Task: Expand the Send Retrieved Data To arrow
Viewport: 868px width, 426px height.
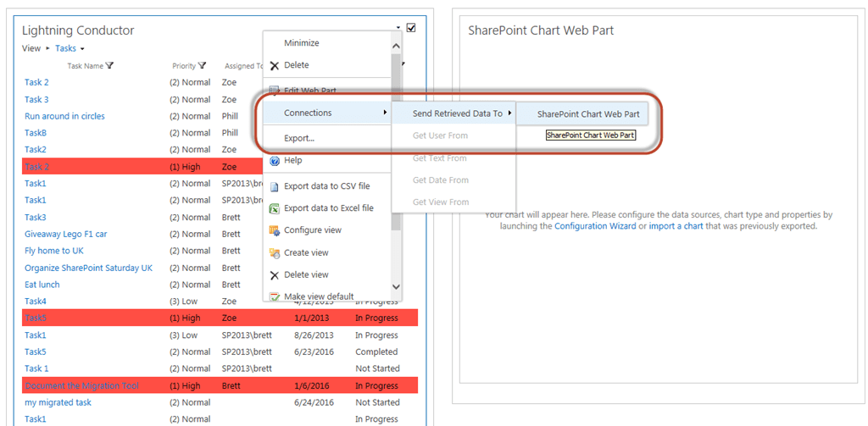Action: coord(509,113)
